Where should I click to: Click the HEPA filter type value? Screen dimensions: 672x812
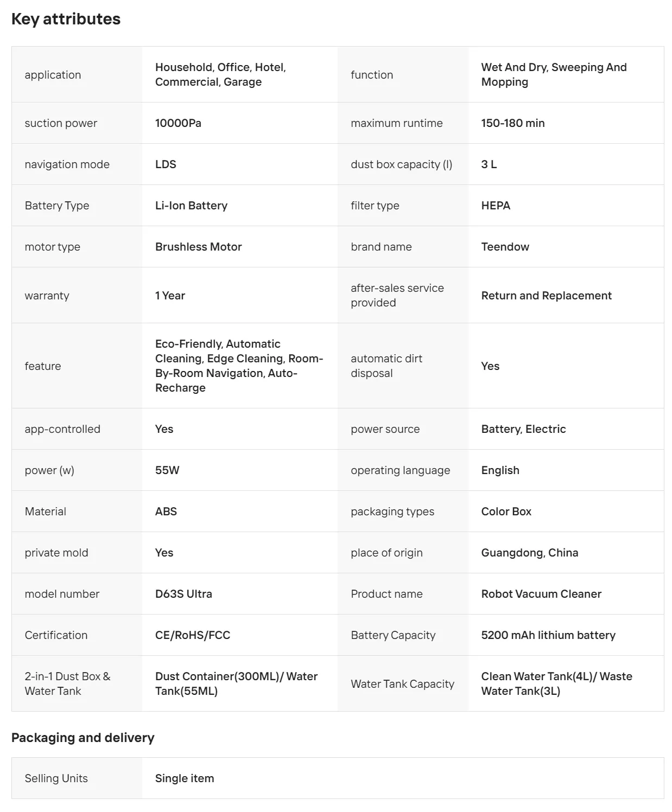coord(496,206)
